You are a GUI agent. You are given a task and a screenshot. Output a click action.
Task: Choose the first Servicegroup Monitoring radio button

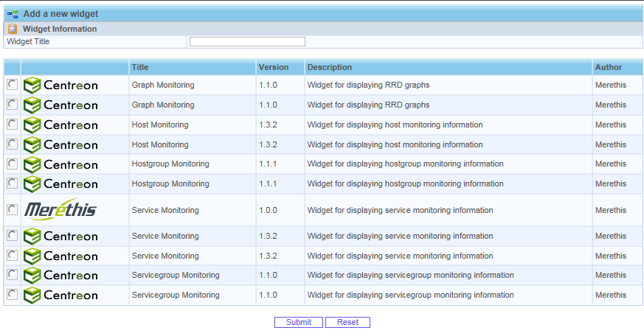click(x=12, y=275)
